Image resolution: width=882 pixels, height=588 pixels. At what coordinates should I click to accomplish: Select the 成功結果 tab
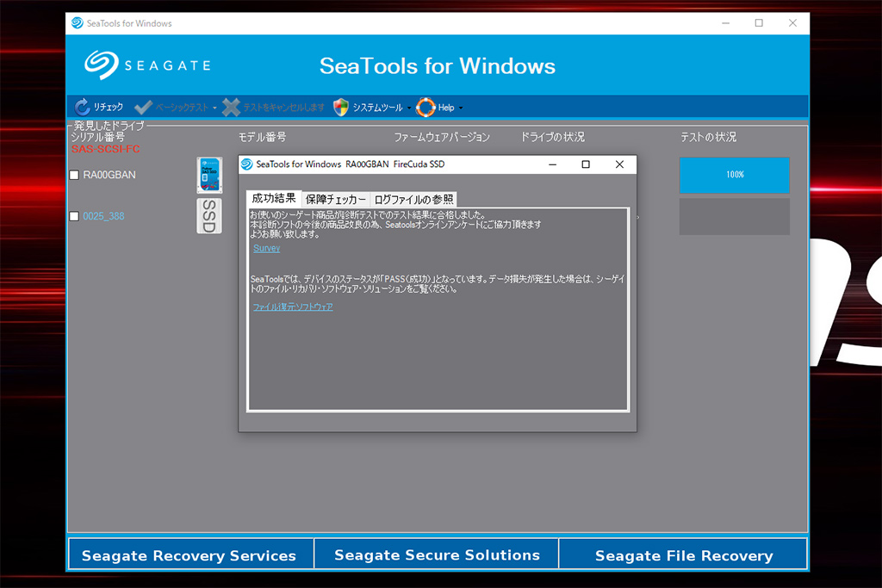click(274, 198)
